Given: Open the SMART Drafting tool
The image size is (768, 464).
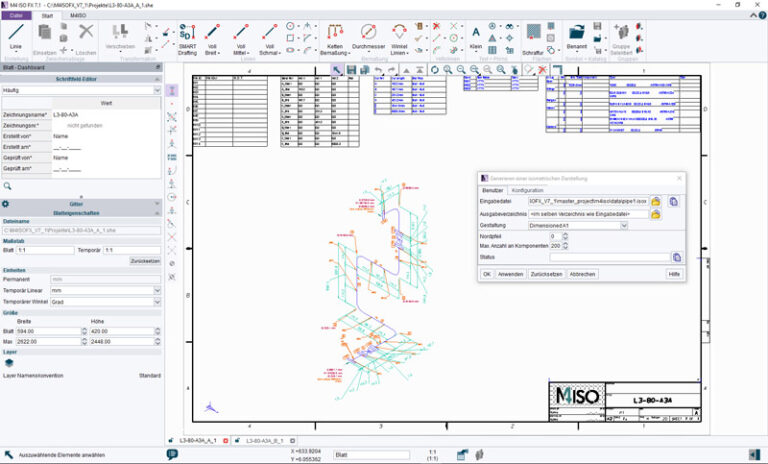Looking at the screenshot, I should point(187,39).
